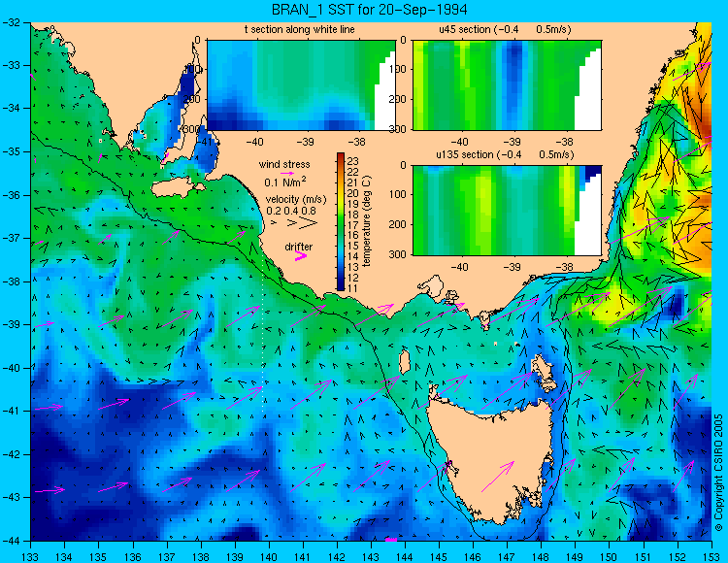Screen dimensions: 728x563
Task: Click color bar value 11
Action: 353,288
